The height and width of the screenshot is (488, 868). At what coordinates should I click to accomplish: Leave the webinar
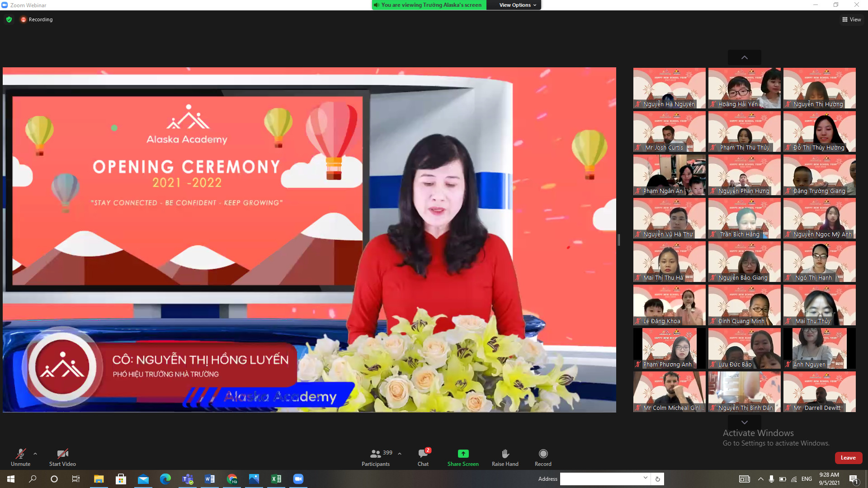pos(848,458)
